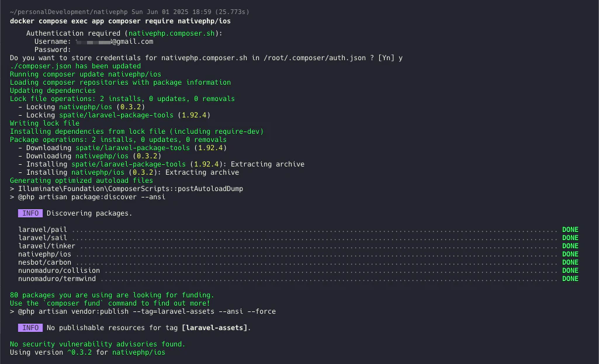Click the No security vulnerability advisories message
The image size is (599, 364).
pyautogui.click(x=98, y=345)
